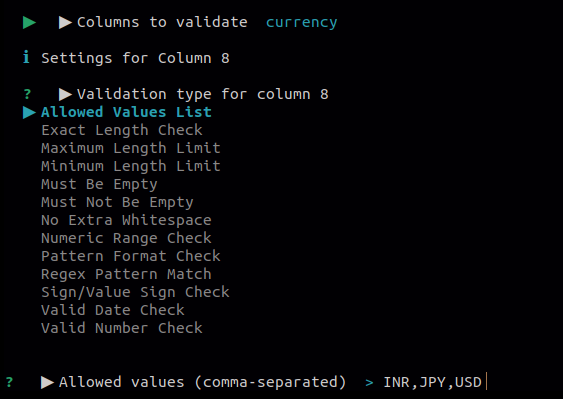Select Valid Number Check option
This screenshot has width=563, height=399.
pyautogui.click(x=122, y=328)
